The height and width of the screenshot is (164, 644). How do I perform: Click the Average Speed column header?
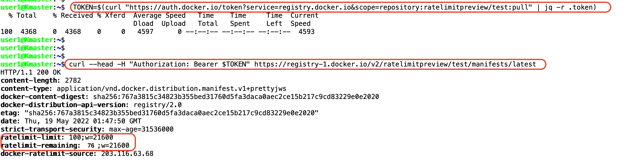pos(159,16)
